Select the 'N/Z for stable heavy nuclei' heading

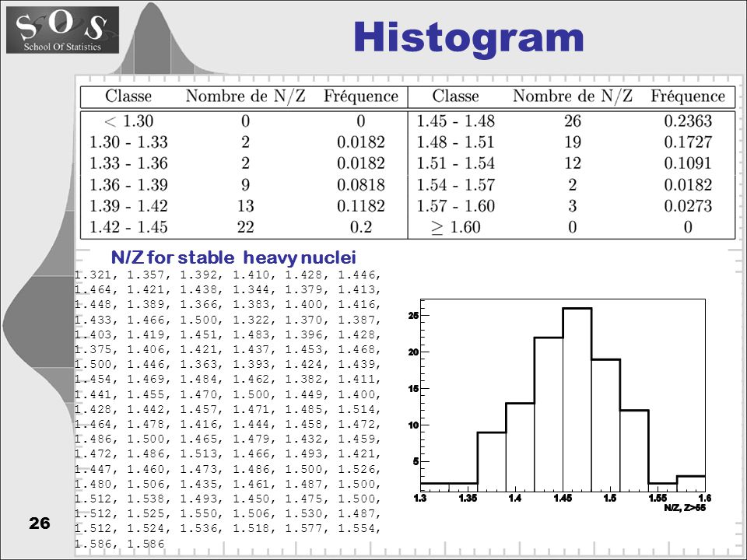(233, 257)
